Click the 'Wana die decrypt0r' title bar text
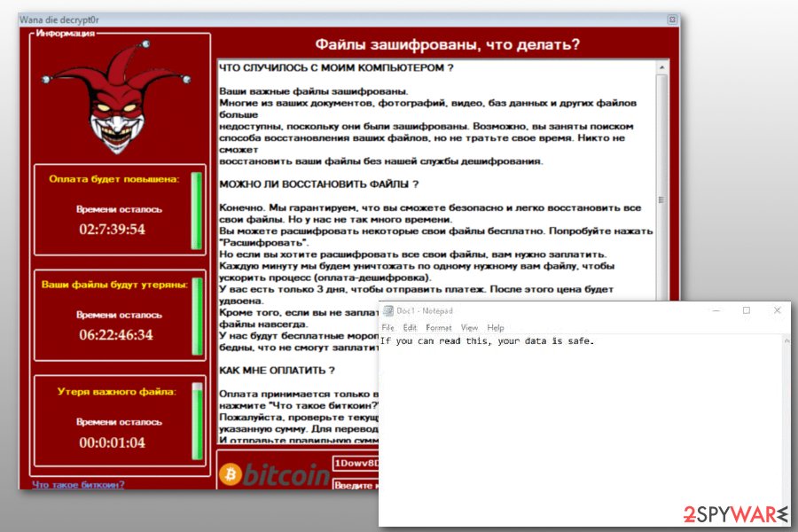Viewport: 798px width, 532px height. [x=59, y=20]
